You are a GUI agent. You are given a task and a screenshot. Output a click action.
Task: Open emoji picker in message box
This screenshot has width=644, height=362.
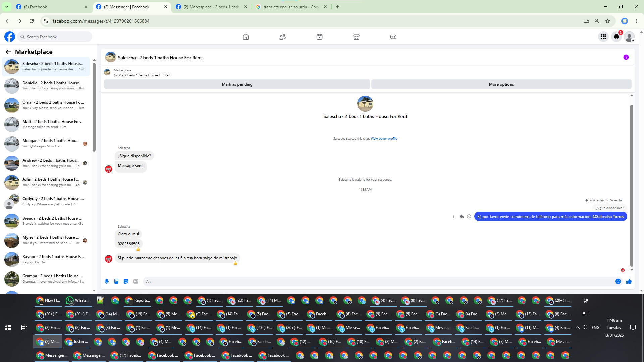point(618,281)
